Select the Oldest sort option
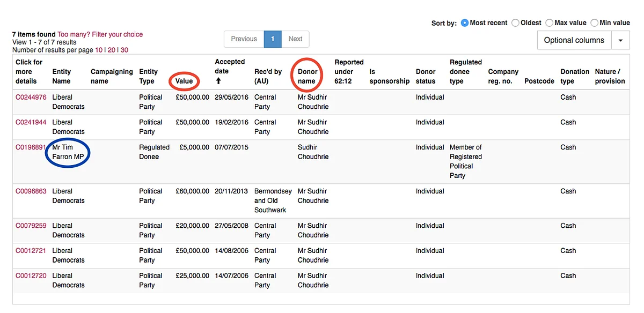Viewport: 644px width, 313px height. point(515,23)
